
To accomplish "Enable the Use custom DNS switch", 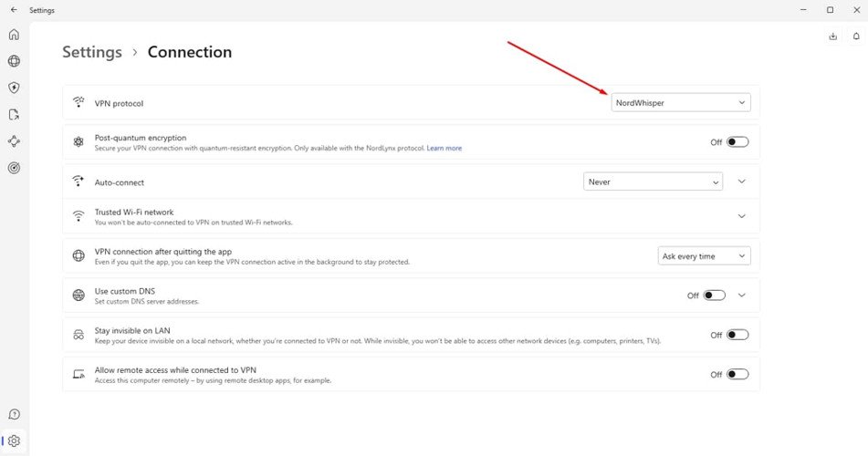I will point(715,295).
